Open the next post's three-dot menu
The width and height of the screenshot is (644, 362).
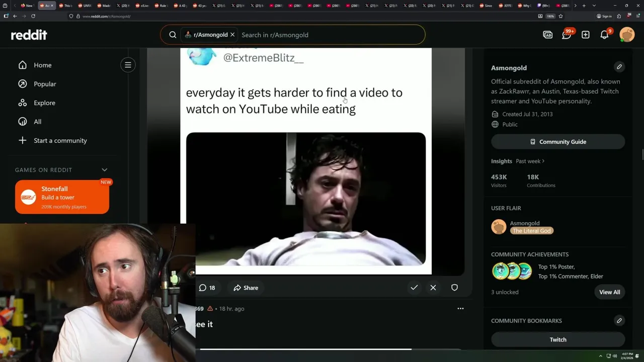pos(460,308)
